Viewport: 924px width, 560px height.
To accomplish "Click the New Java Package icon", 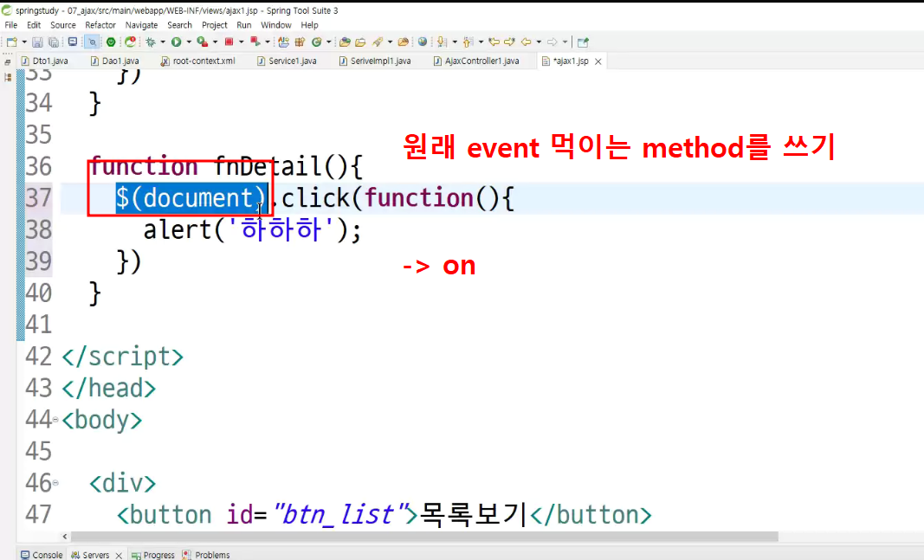I will point(300,42).
